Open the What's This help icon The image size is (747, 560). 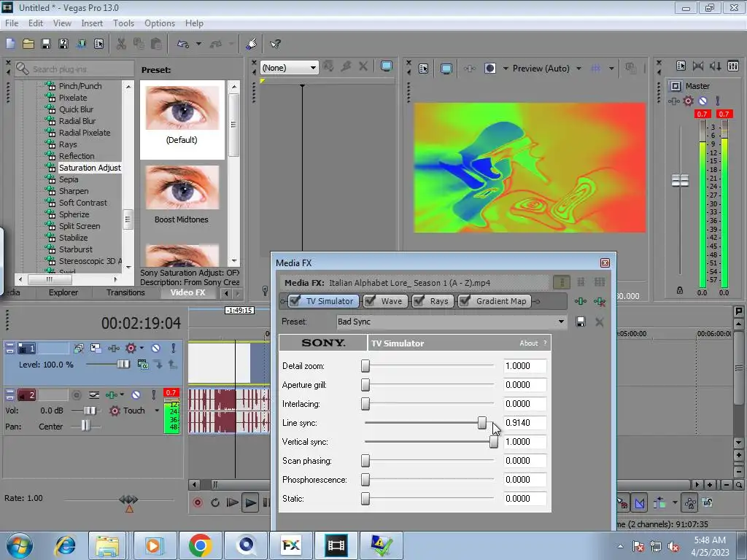(275, 44)
